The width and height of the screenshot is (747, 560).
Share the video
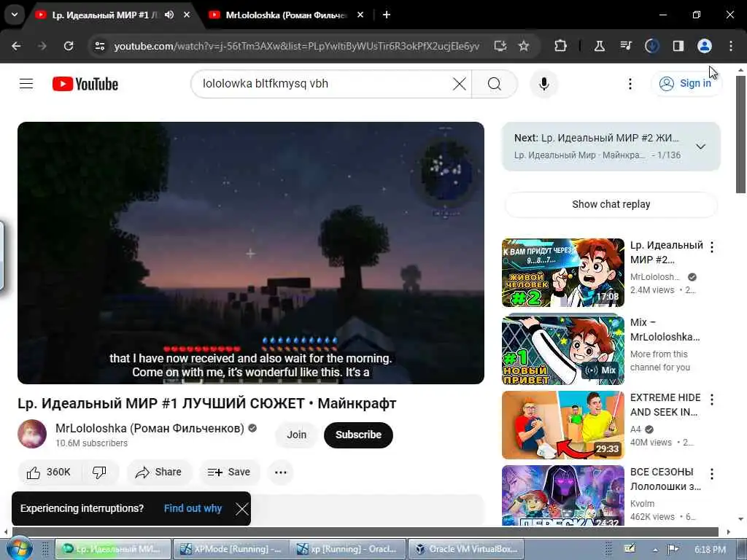pos(158,472)
